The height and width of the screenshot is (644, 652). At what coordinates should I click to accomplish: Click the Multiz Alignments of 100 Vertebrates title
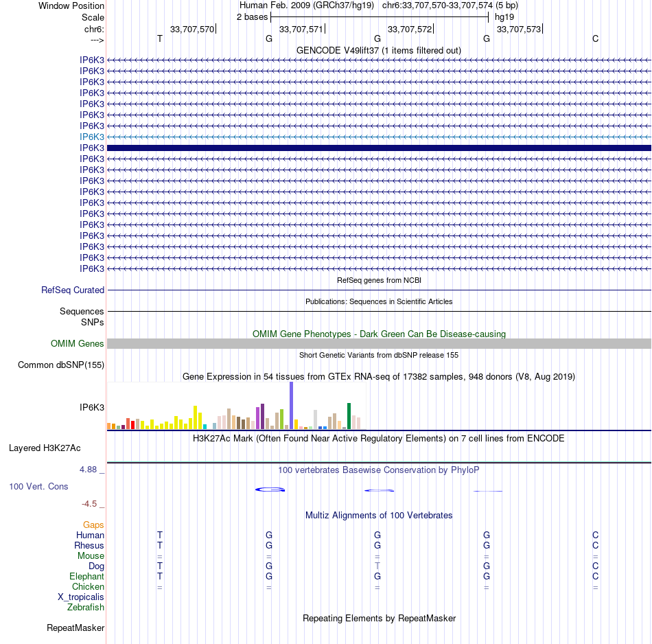379,516
